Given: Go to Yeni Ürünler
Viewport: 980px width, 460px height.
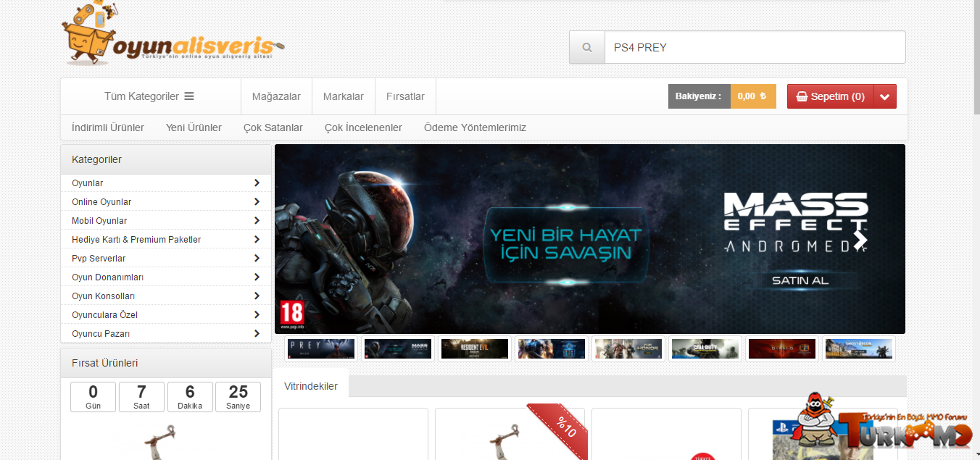Looking at the screenshot, I should [x=194, y=127].
